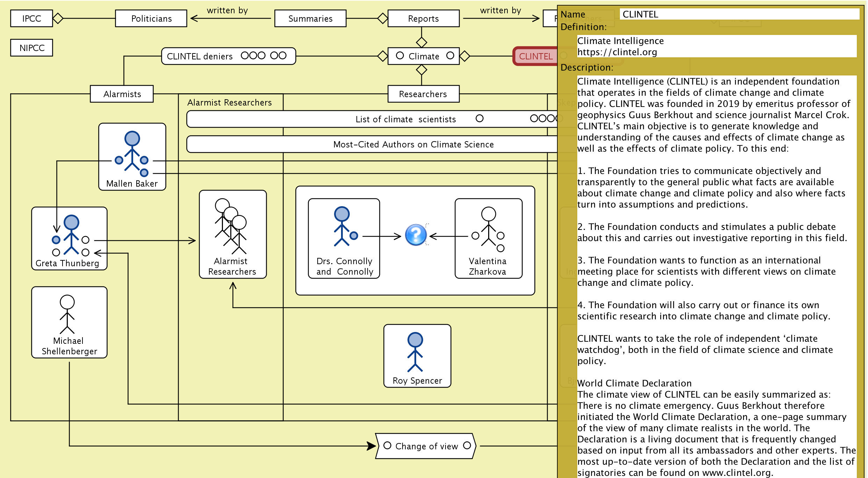Click the Greta Thunberg person icon
Image resolution: width=868 pixels, height=478 pixels.
click(71, 235)
